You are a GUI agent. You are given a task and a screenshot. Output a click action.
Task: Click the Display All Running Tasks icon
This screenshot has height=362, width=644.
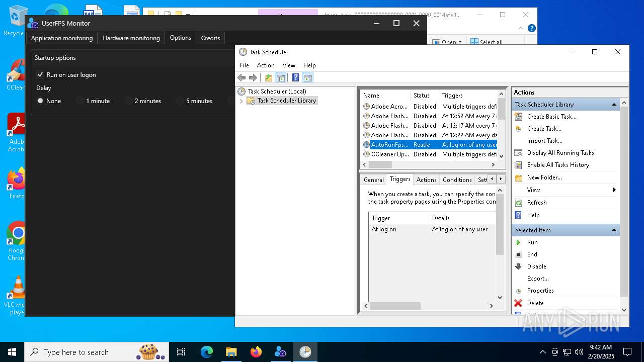(519, 153)
